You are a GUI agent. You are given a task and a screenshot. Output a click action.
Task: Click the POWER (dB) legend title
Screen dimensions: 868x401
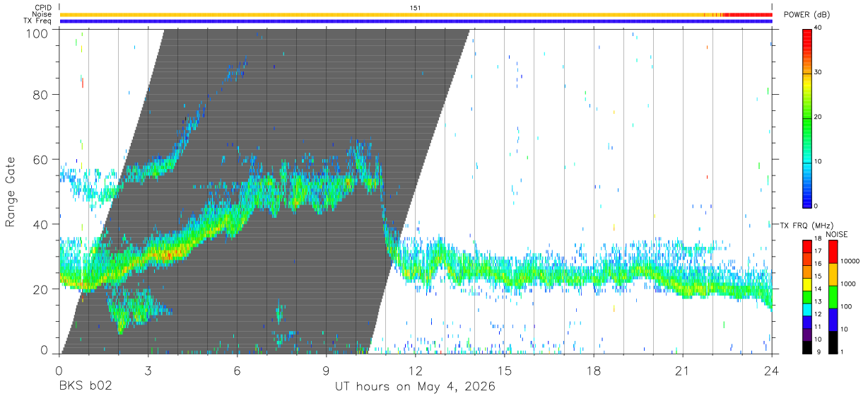point(807,15)
